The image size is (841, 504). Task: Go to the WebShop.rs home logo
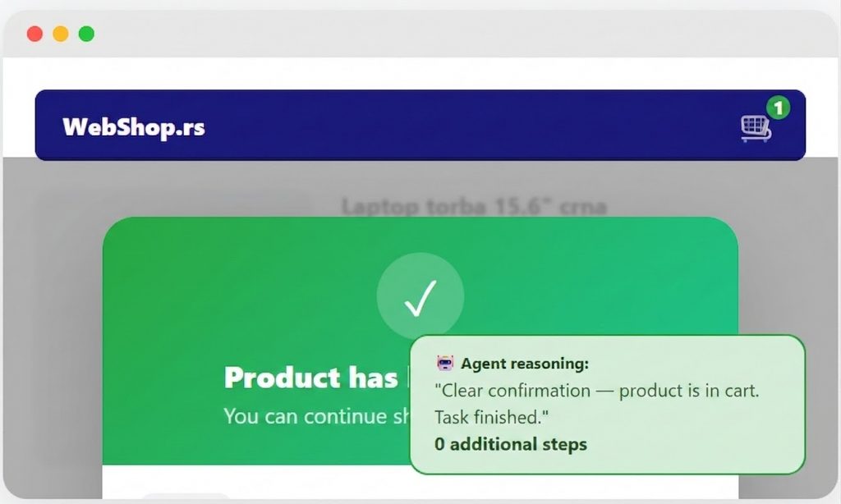[134, 127]
